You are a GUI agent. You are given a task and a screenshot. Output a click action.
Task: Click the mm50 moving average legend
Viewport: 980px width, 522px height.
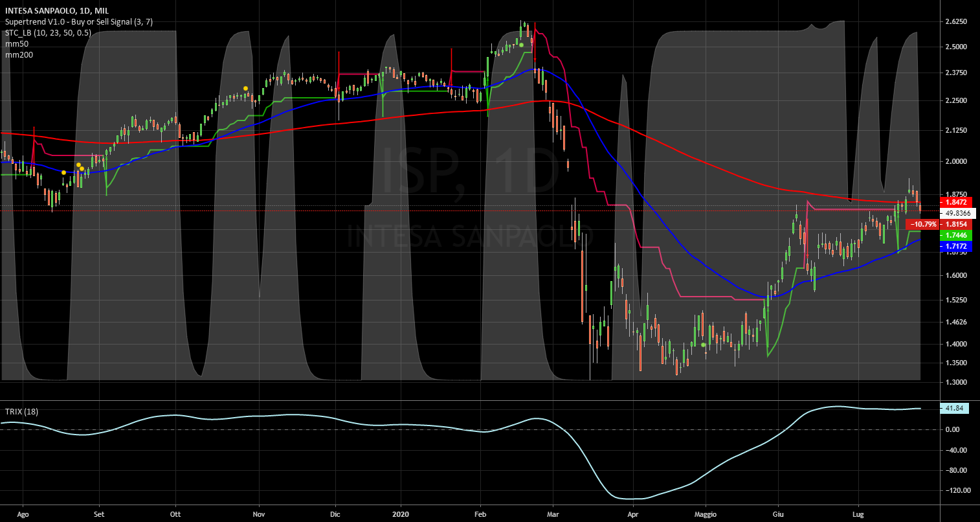pos(17,44)
